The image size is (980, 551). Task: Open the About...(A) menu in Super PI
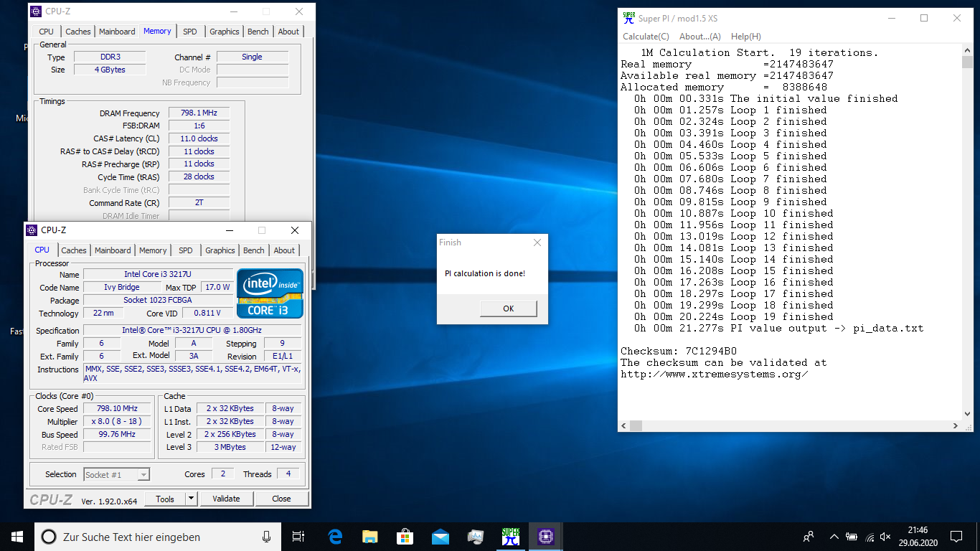point(700,37)
